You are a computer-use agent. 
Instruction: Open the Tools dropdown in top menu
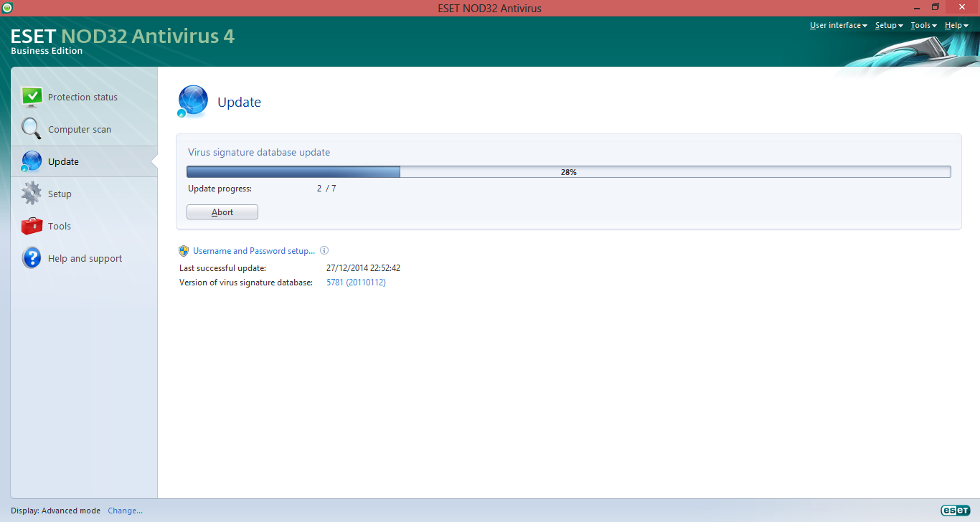pyautogui.click(x=923, y=25)
